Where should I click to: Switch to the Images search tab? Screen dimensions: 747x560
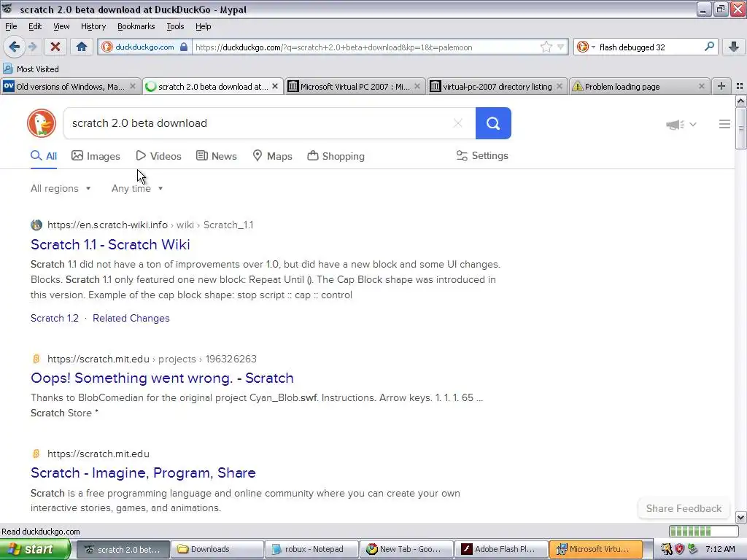pos(96,156)
